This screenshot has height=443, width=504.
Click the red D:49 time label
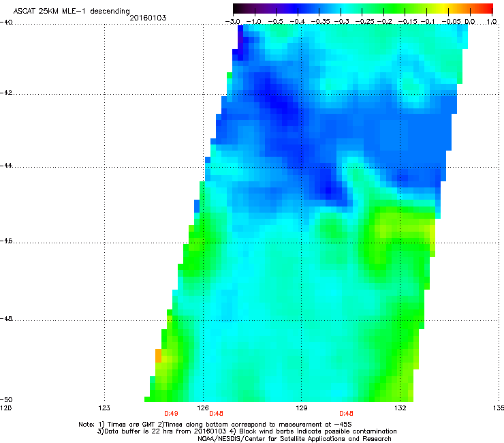tap(171, 414)
